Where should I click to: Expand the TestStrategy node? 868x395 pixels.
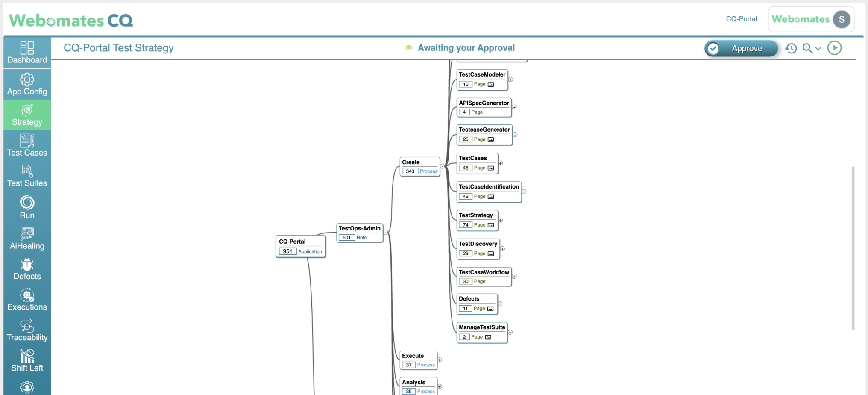point(501,221)
